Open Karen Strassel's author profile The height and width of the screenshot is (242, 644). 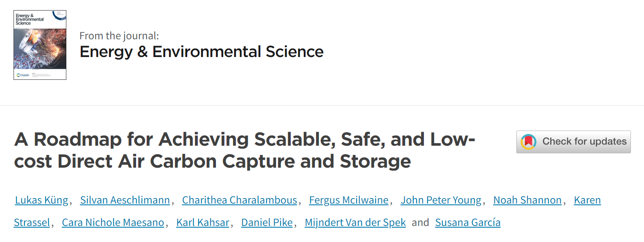click(587, 200)
